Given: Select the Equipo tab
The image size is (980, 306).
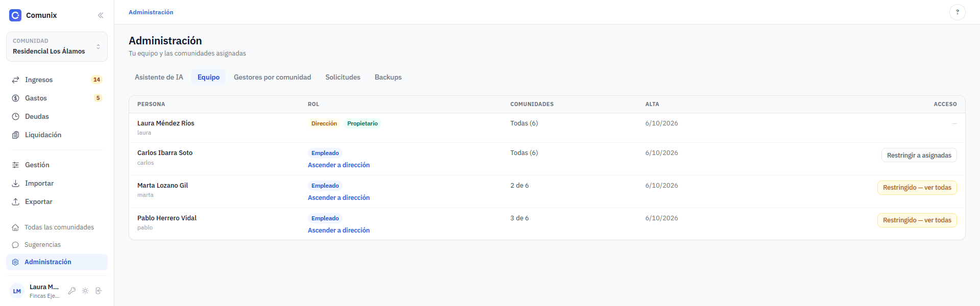Looking at the screenshot, I should tap(208, 77).
